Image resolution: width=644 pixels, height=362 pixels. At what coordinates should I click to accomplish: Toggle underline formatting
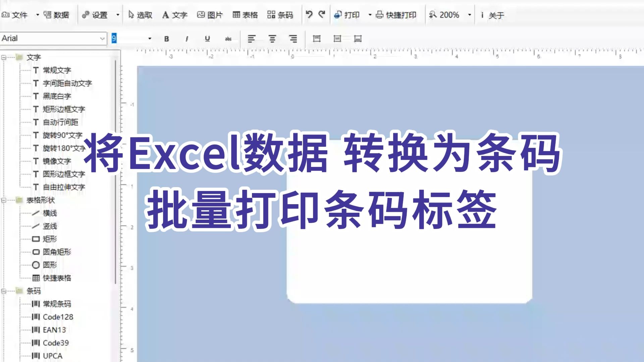click(207, 39)
